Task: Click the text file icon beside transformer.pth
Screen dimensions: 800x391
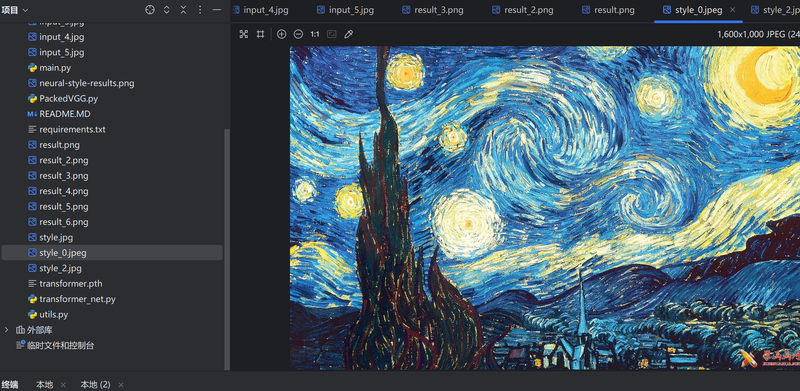Action: coord(33,283)
